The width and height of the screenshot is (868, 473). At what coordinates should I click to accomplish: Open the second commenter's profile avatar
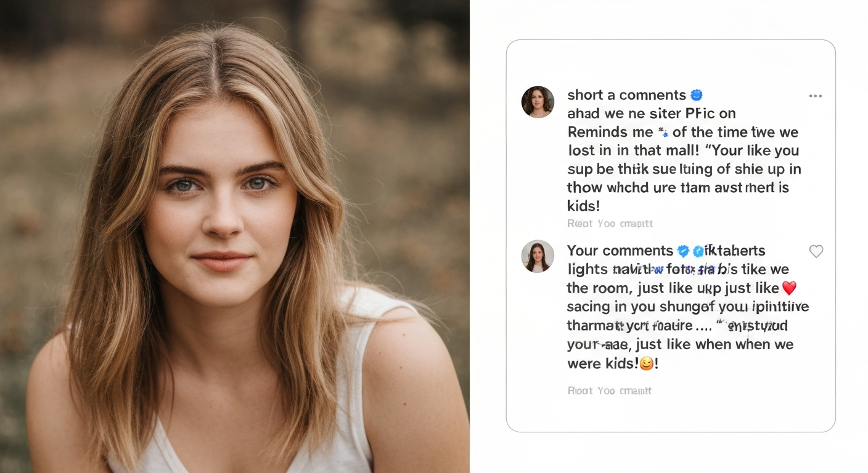click(537, 256)
